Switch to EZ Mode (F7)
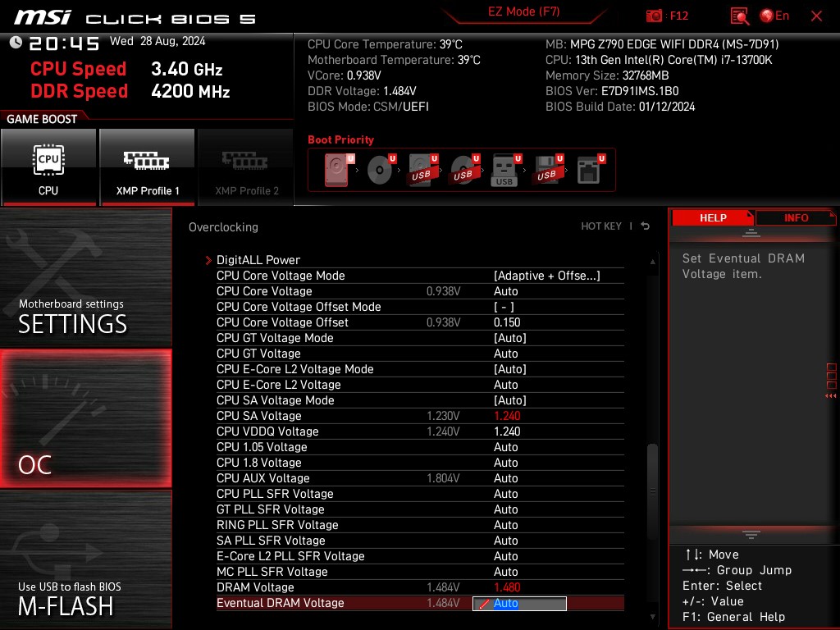The image size is (840, 630). point(523,11)
